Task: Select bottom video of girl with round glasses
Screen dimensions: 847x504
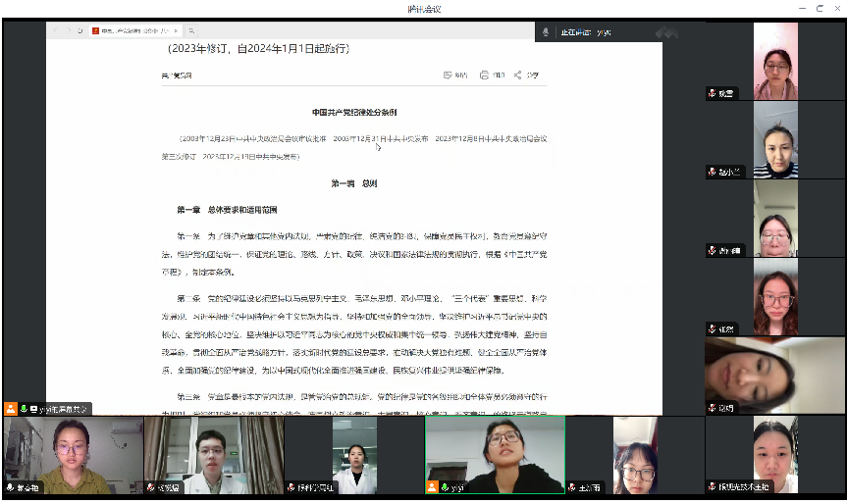Action: (635, 455)
